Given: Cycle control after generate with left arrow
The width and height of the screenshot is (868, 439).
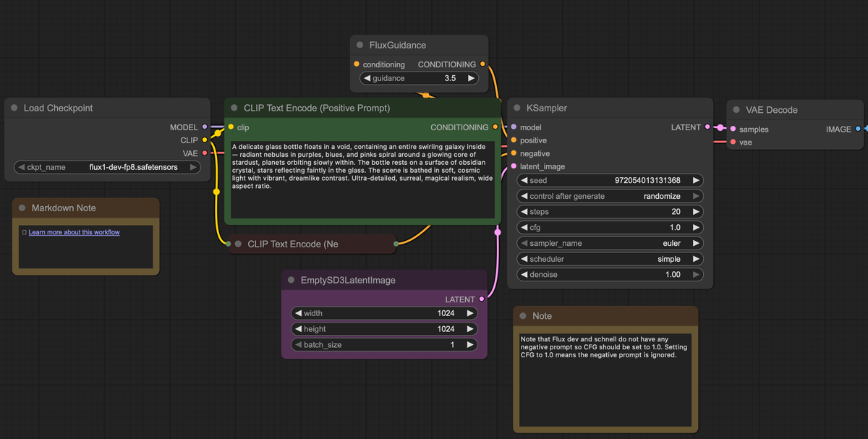Looking at the screenshot, I should (524, 196).
